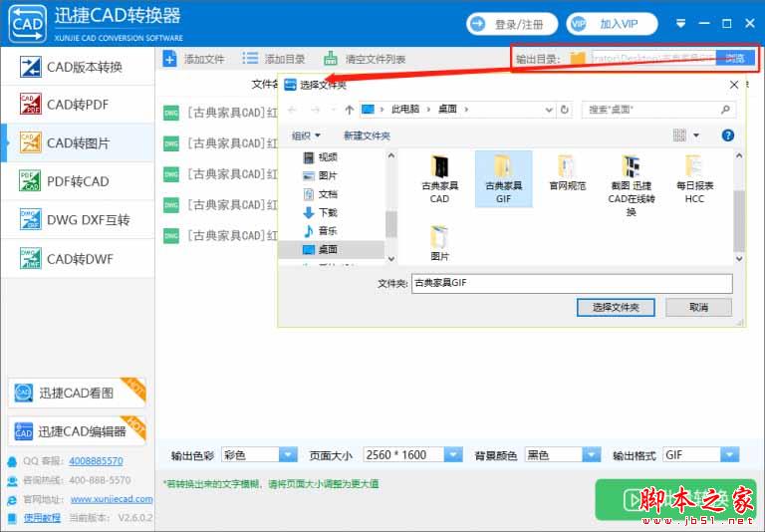The width and height of the screenshot is (765, 532).
Task: Click 新建文件夹 in dialog toolbar
Action: point(367,135)
